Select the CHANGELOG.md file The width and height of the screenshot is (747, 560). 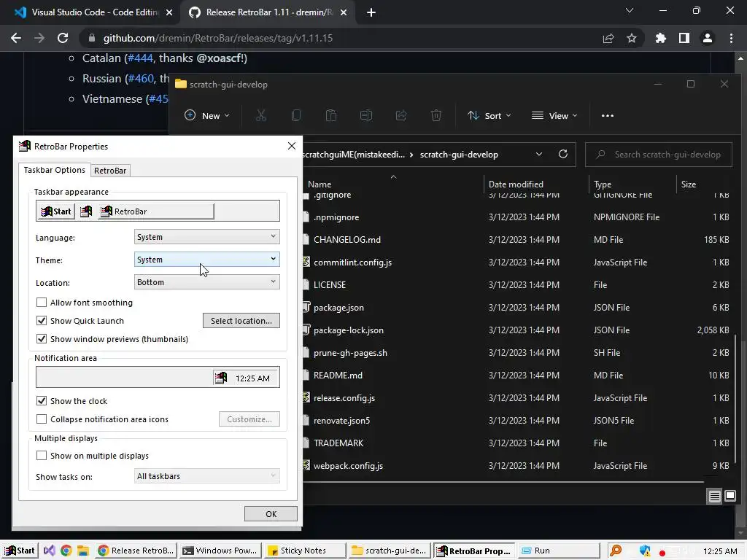(347, 239)
